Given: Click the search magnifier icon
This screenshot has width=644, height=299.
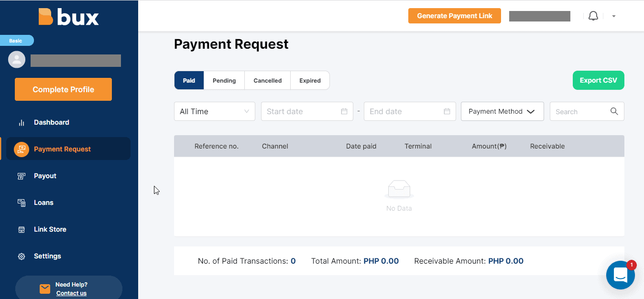Looking at the screenshot, I should click(x=614, y=111).
